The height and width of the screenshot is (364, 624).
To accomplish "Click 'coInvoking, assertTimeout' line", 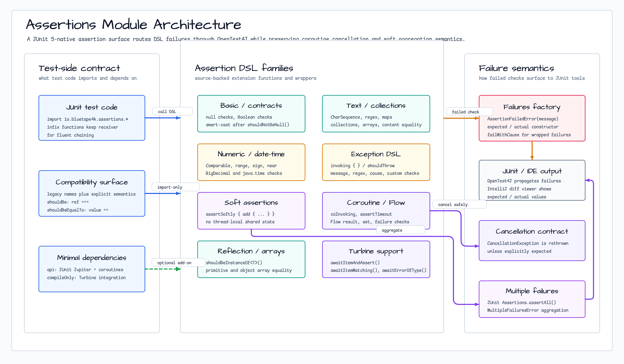I will [361, 214].
